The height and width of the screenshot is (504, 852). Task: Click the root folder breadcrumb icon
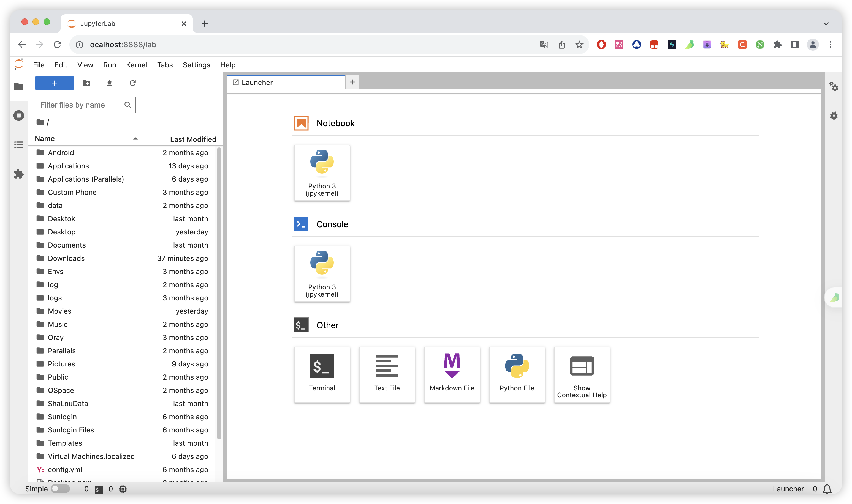(x=40, y=122)
